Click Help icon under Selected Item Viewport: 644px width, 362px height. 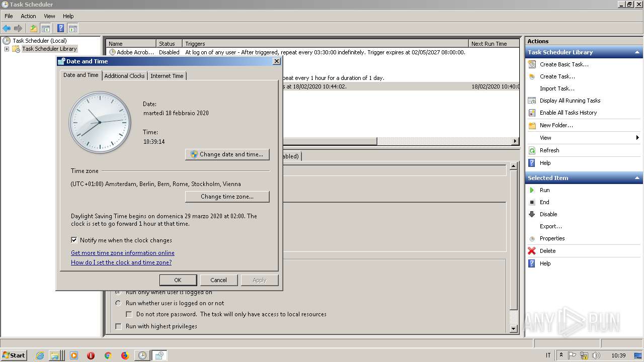532,263
